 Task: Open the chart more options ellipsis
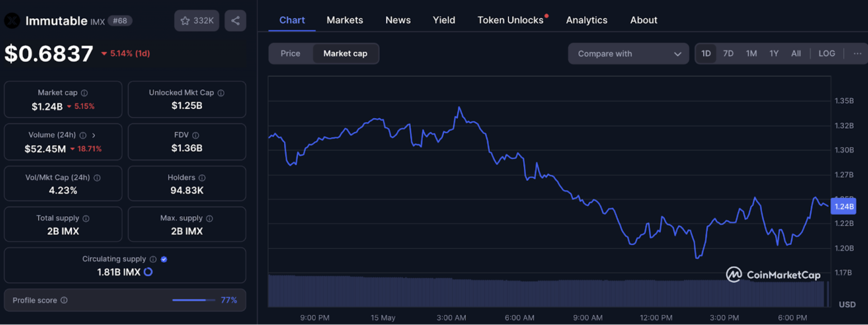[858, 53]
